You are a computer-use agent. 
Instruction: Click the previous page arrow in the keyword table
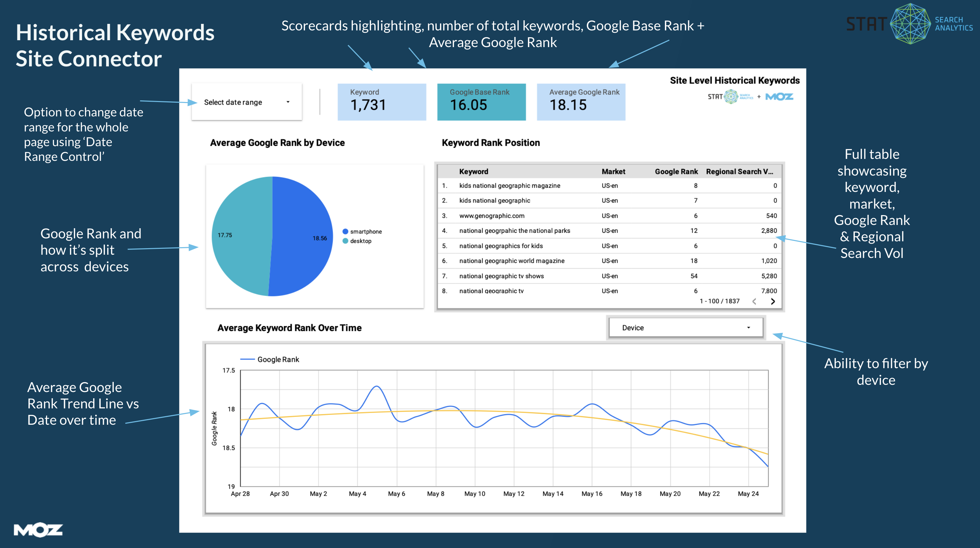click(754, 301)
